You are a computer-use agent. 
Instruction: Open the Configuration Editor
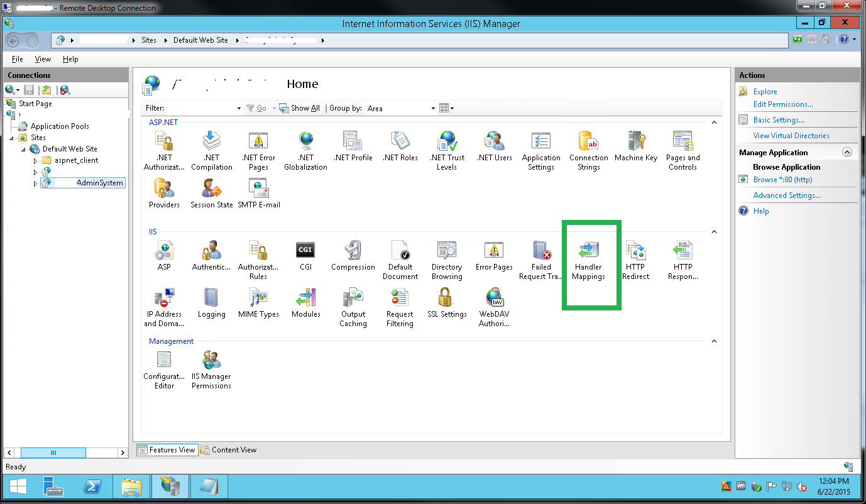coord(164,364)
